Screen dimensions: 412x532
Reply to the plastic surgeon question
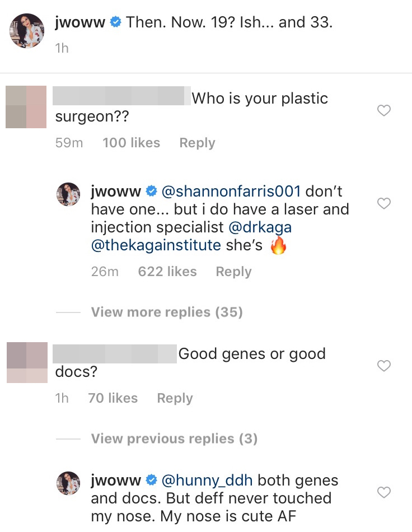[197, 143]
